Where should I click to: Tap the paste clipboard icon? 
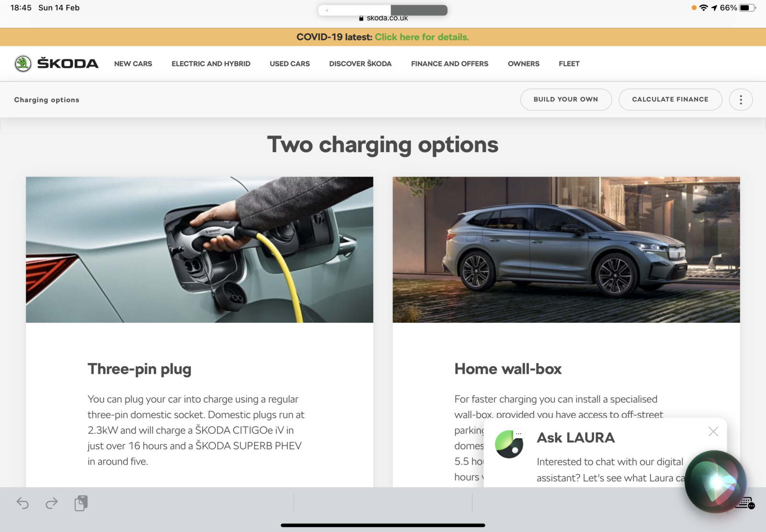pos(81,503)
